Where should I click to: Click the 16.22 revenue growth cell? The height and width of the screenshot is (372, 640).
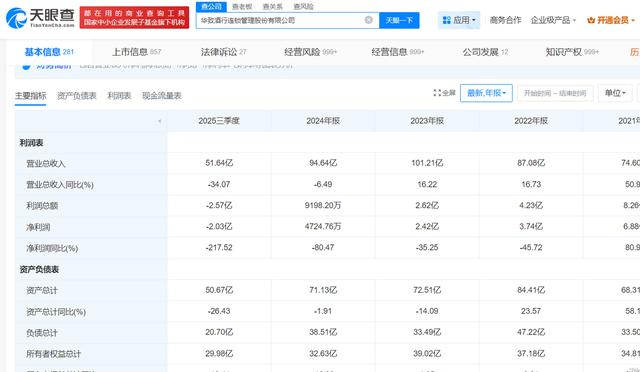click(x=427, y=184)
